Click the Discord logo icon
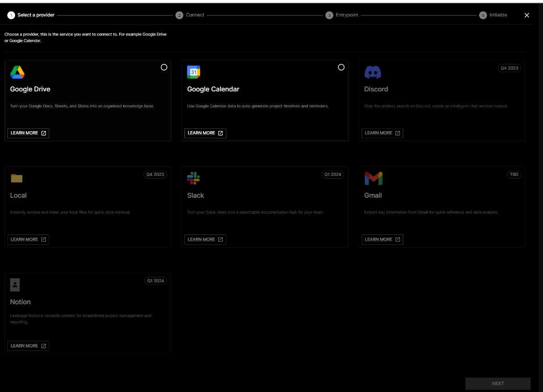 373,72
